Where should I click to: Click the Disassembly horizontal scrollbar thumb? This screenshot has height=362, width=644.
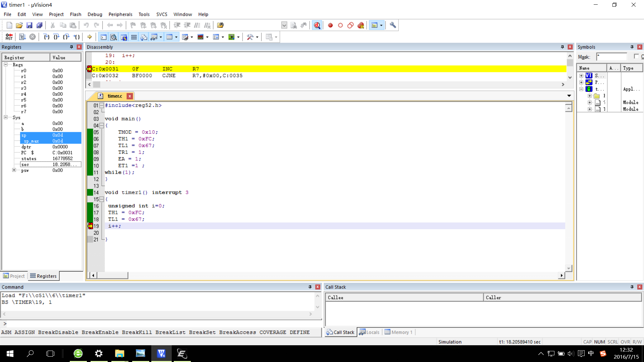click(97, 84)
